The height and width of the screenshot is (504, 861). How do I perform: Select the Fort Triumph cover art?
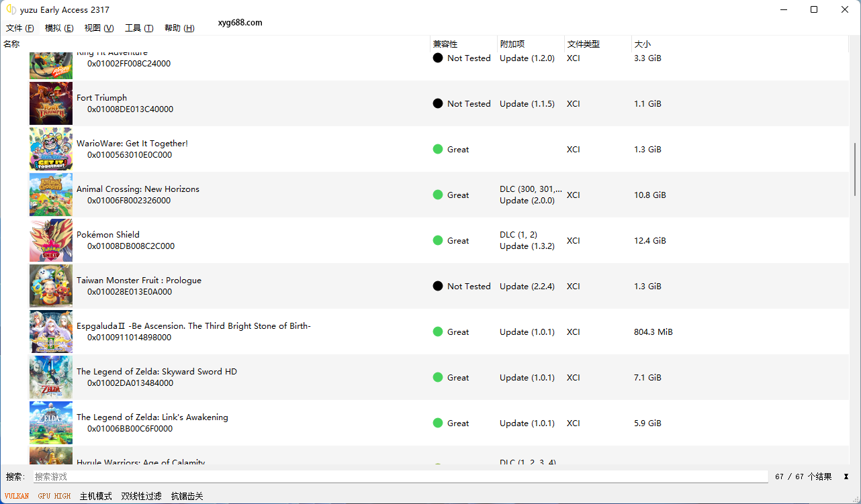pos(51,103)
